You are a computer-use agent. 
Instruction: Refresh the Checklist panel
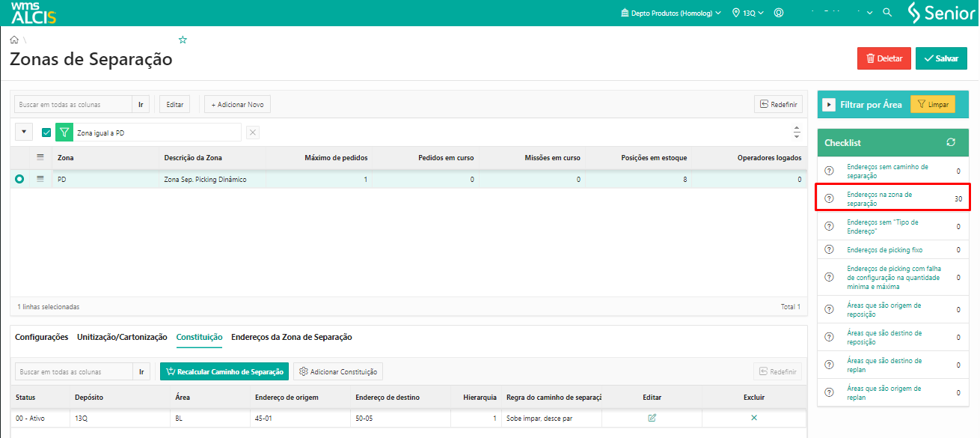click(951, 142)
